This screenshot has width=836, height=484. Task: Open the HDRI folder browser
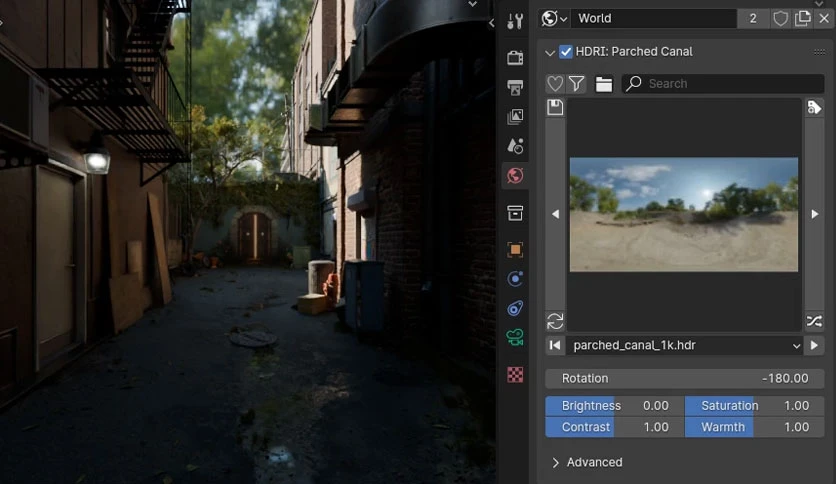[604, 84]
